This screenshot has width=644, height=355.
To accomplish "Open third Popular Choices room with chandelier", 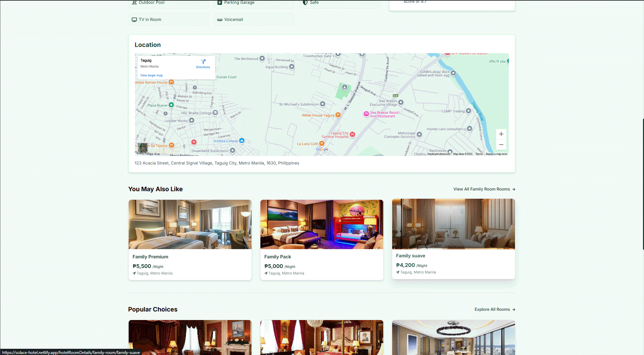I will (x=454, y=338).
